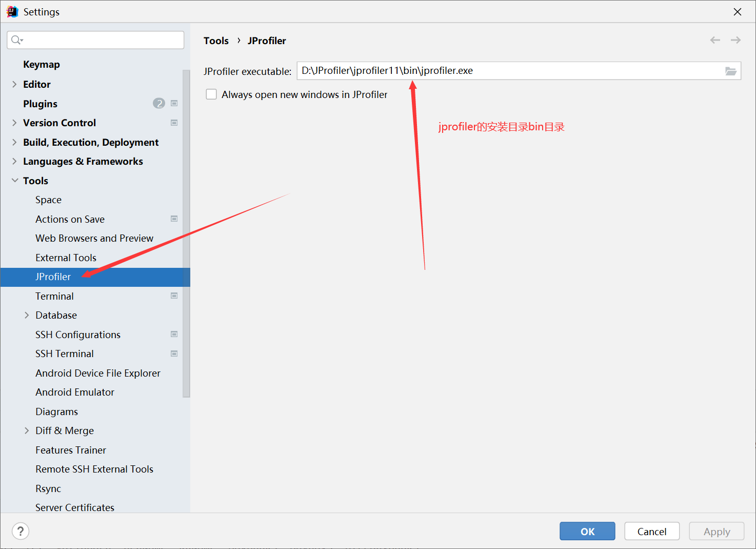Viewport: 756px width, 549px height.
Task: Expand Build, Execution, Deployment section
Action: (14, 142)
